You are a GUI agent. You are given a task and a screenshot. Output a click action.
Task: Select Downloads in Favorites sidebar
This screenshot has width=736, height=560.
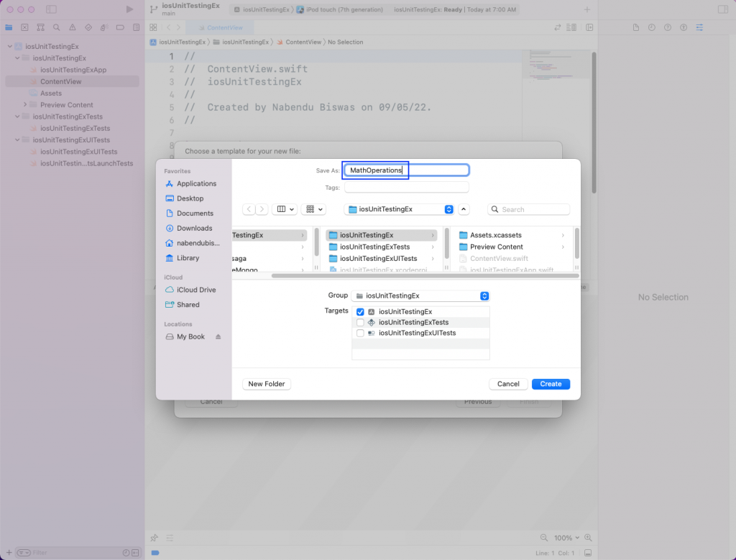click(x=189, y=229)
